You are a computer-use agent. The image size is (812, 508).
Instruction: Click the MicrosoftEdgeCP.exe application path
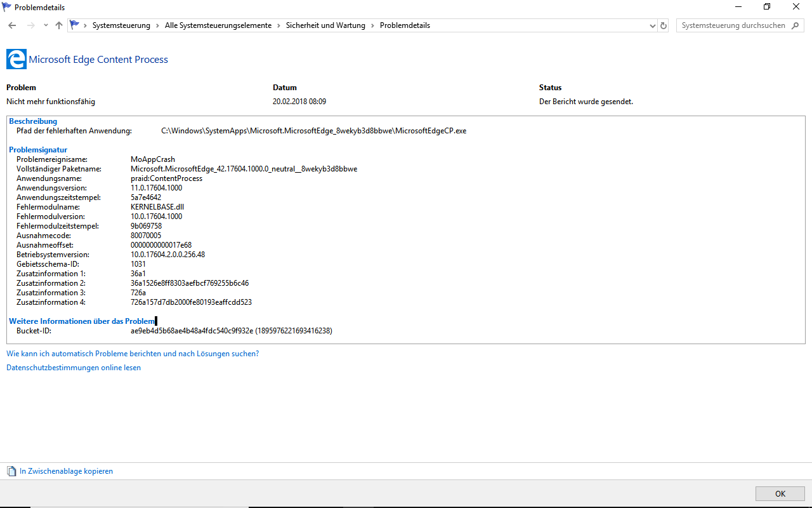(313, 131)
